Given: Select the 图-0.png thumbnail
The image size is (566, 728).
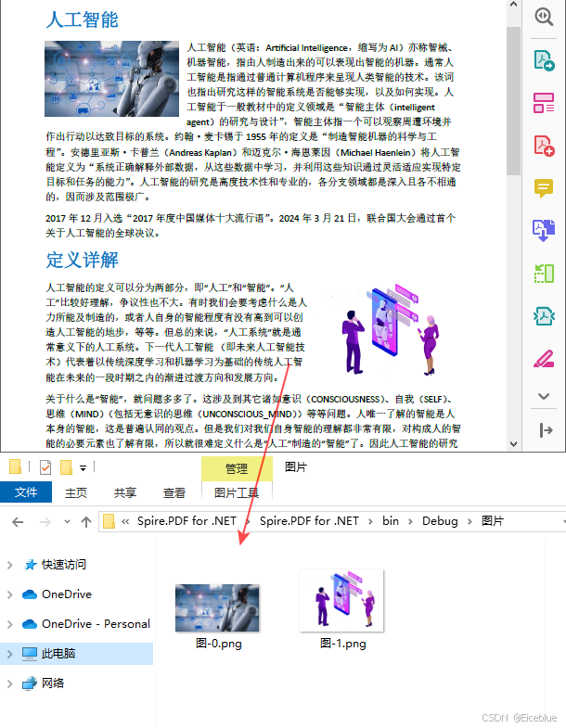Looking at the screenshot, I should coord(217,607).
